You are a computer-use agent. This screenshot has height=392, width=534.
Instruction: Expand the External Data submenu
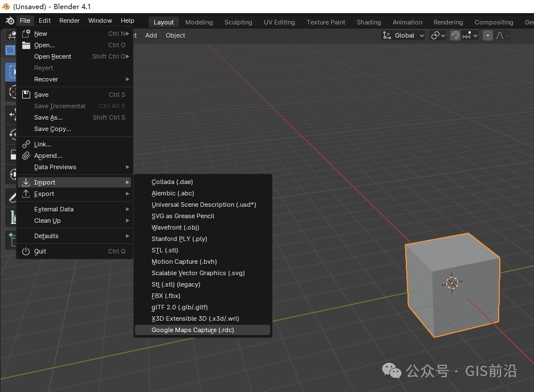[x=75, y=209]
